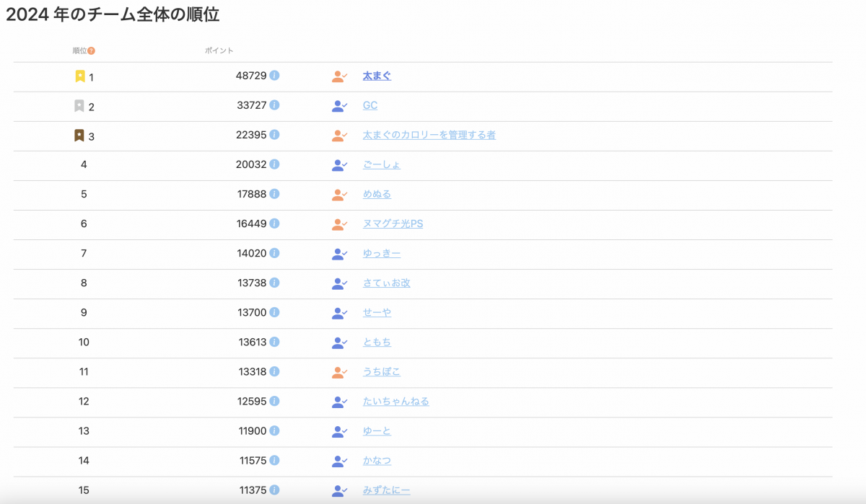This screenshot has height=504, width=866.
Task: Click info icon next to 33727 points
Action: tap(275, 105)
